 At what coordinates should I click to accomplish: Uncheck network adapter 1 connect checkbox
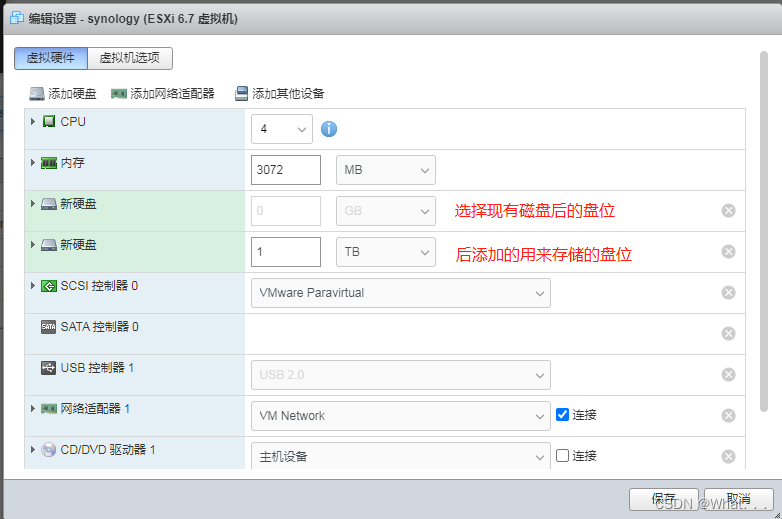click(x=562, y=414)
